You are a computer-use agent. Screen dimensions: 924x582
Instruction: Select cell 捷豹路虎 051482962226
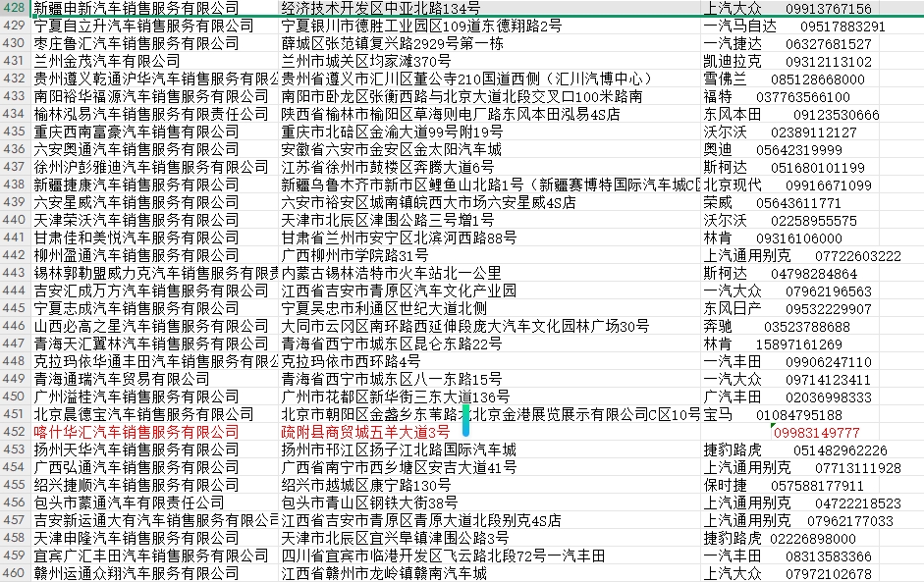tap(795, 450)
